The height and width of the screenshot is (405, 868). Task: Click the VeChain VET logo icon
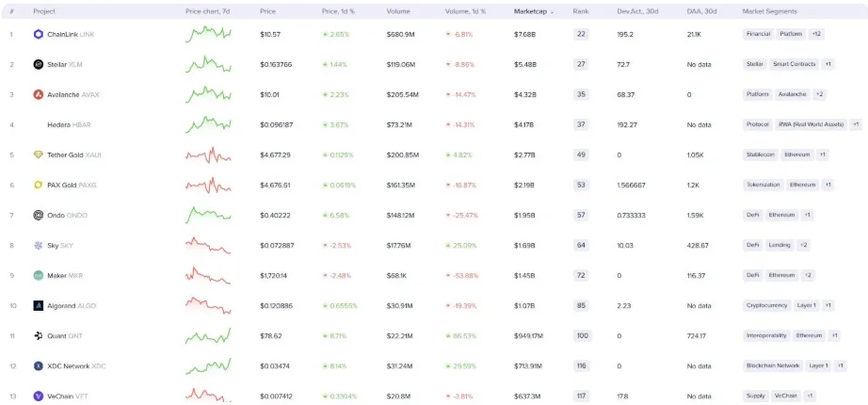click(x=39, y=397)
